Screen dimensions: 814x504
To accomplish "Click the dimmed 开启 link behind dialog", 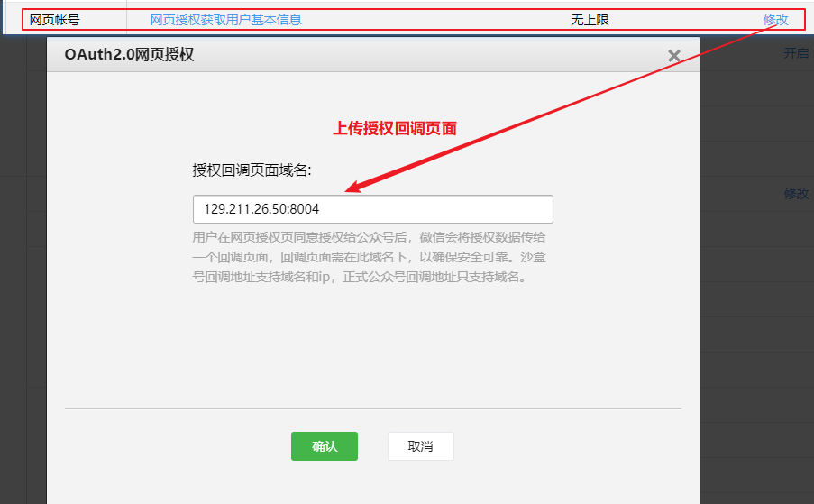I will [796, 53].
